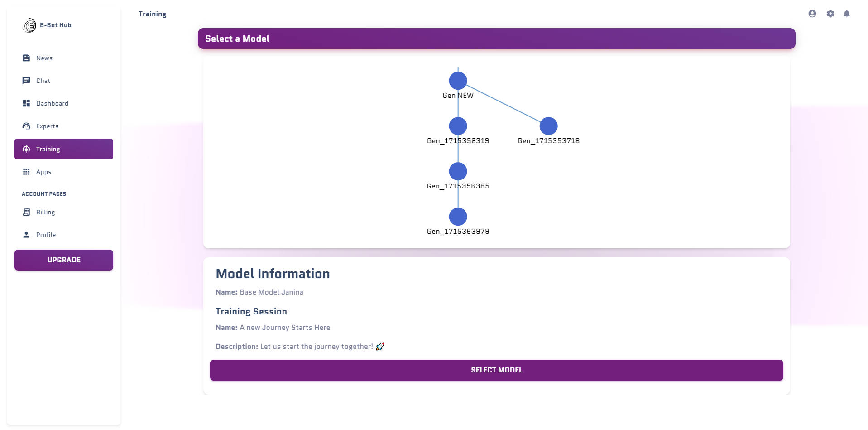Image resolution: width=868 pixels, height=430 pixels.
Task: Select the Gen_1715353718 branch node
Action: [549, 126]
